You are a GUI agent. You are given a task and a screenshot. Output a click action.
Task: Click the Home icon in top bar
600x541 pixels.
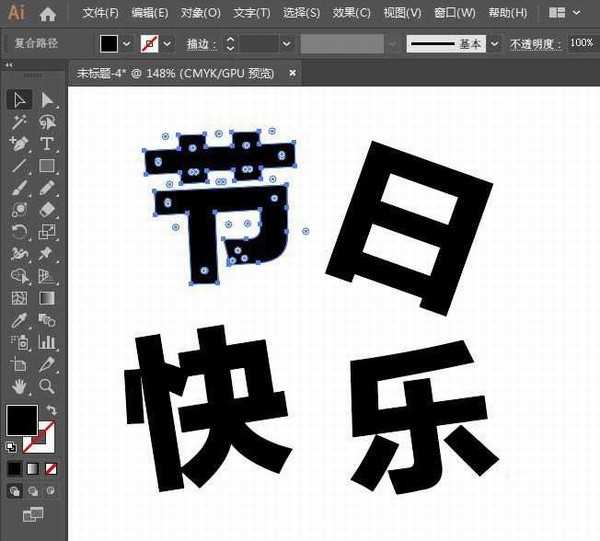(x=48, y=14)
